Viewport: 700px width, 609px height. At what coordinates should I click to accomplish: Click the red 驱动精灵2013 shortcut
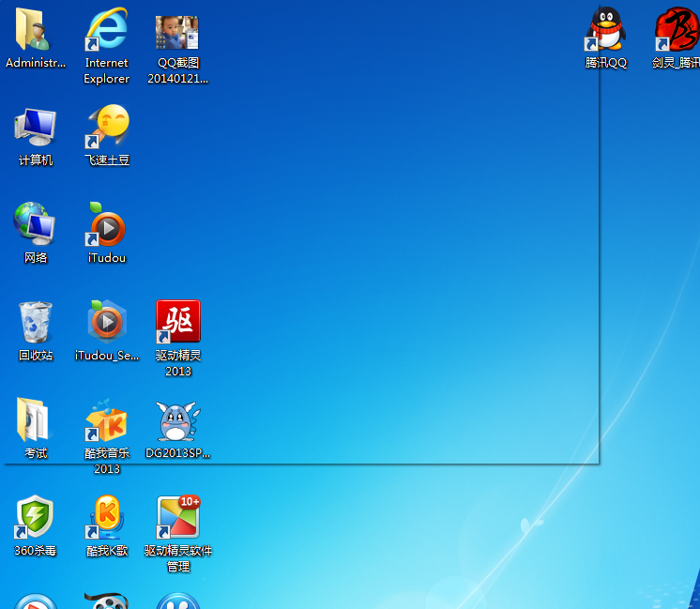177,324
